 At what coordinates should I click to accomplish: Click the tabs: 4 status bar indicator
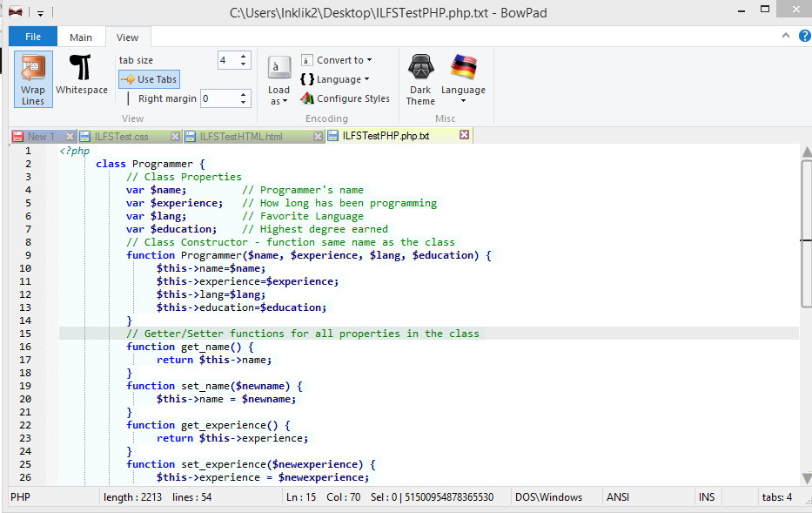(x=775, y=497)
